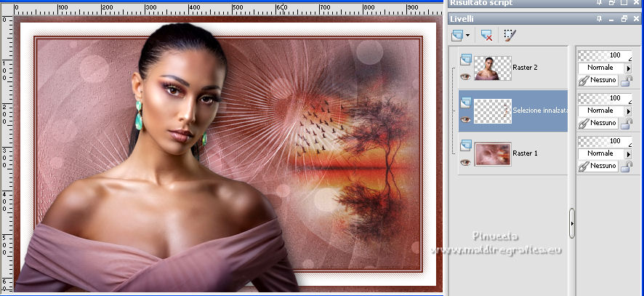Viewport: 644px width, 296px height.
Task: Click the Delete Layer icon
Action: pos(487,36)
